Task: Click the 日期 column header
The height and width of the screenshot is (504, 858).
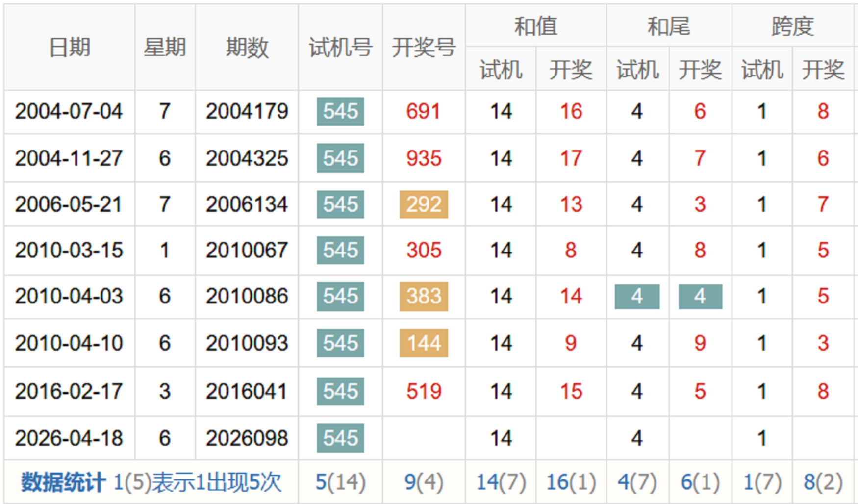Action: point(70,48)
